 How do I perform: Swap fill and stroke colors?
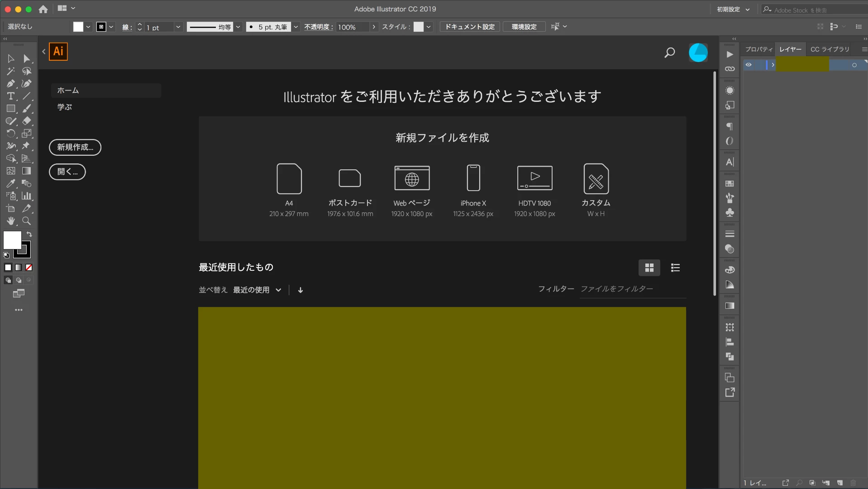(x=29, y=234)
